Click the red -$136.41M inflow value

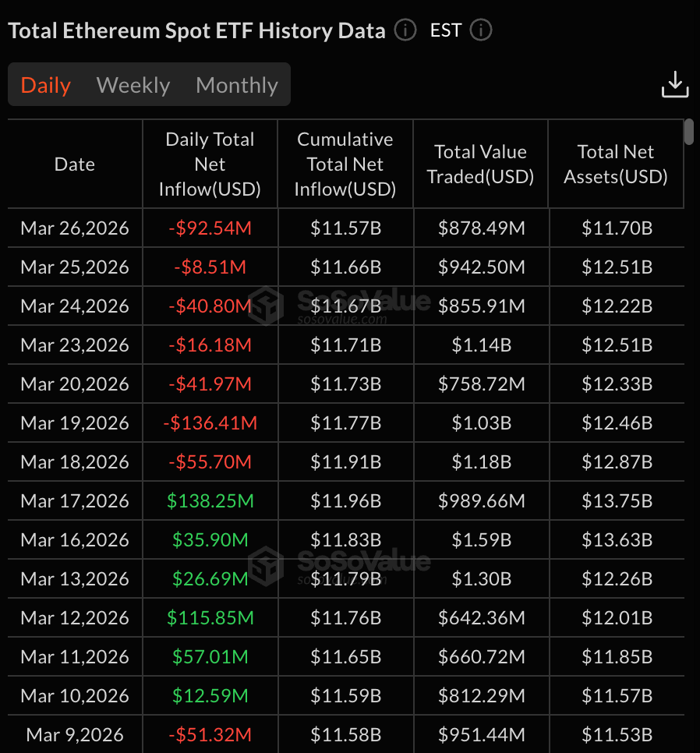[210, 422]
